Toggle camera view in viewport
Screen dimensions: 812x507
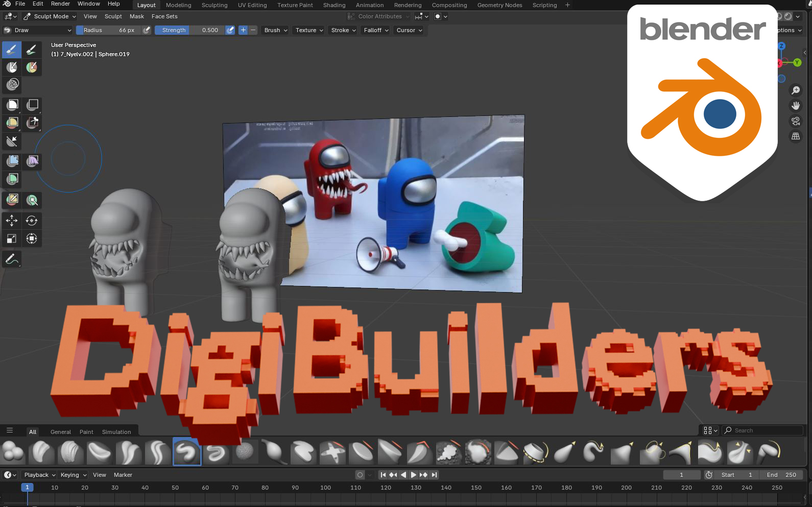[795, 121]
